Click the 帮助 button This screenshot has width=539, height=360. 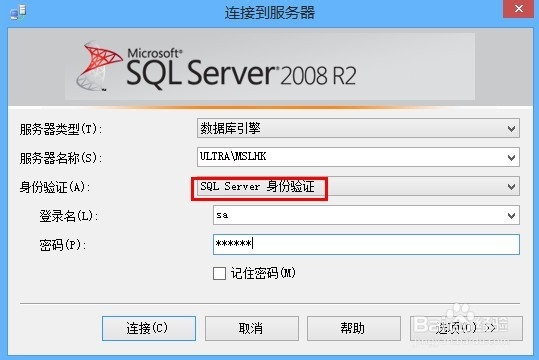[x=354, y=328]
